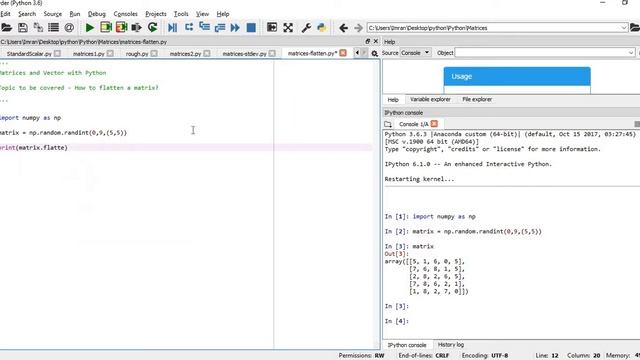The height and width of the screenshot is (360, 640).
Task: Undock the editor pane
Action: coord(367,41)
